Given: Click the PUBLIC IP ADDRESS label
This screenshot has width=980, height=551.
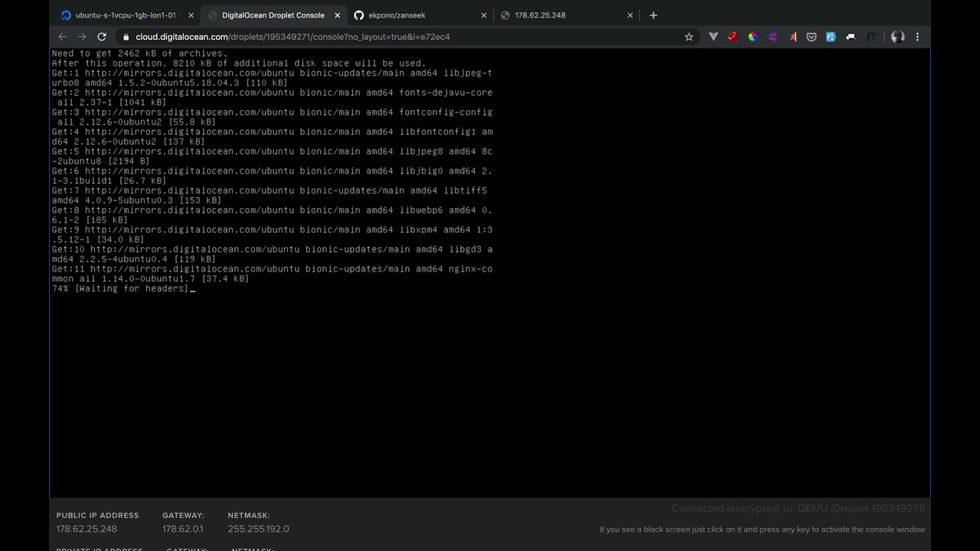Looking at the screenshot, I should coord(97,515).
